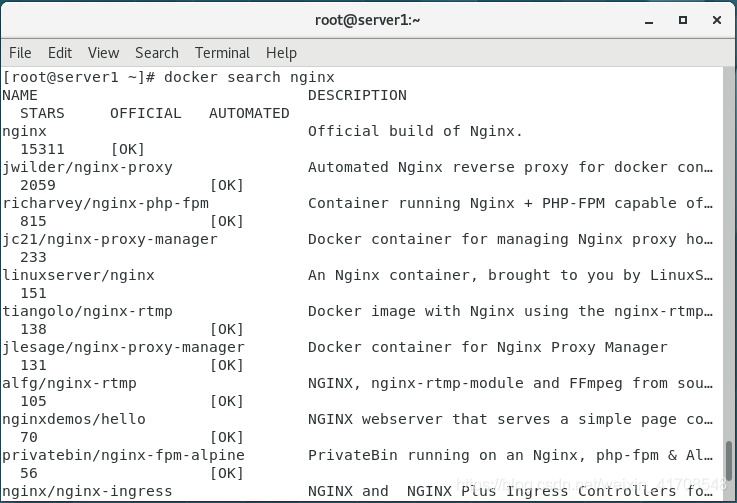
Task: Click the 'docker search nginx' command text
Action: tap(249, 77)
